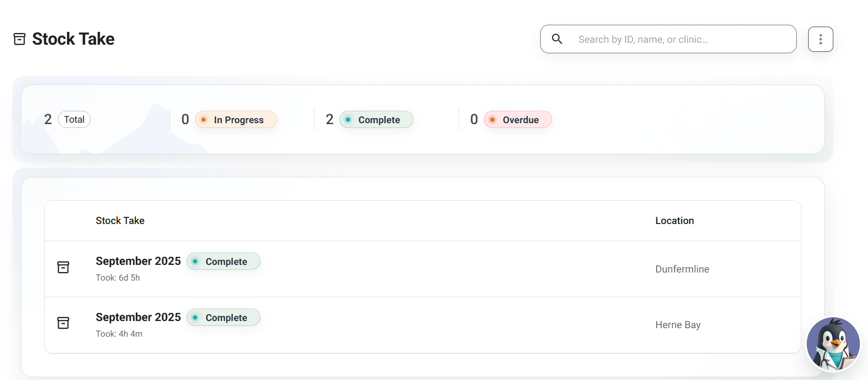This screenshot has width=868, height=380.
Task: Click the Stock Take page heading
Action: (x=73, y=39)
